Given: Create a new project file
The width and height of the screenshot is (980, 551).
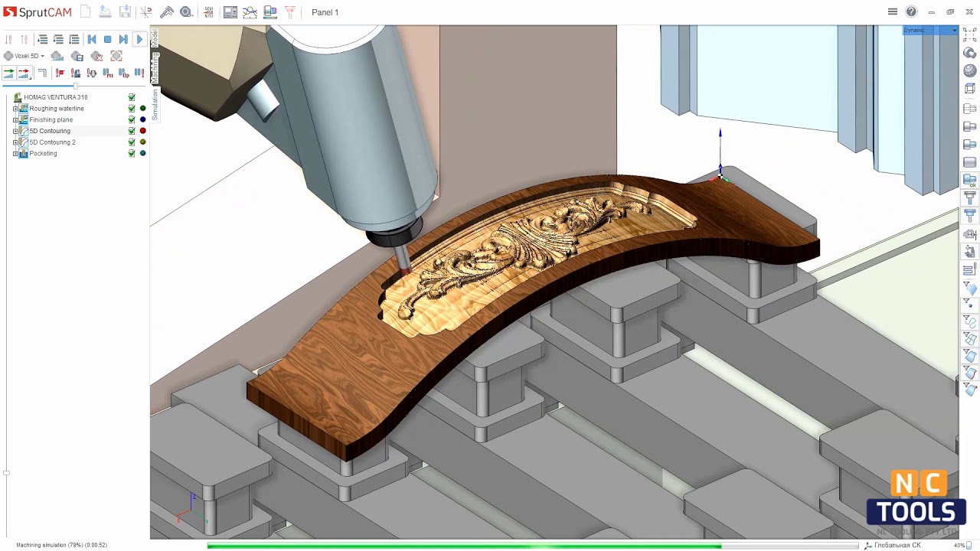Looking at the screenshot, I should click(x=86, y=12).
